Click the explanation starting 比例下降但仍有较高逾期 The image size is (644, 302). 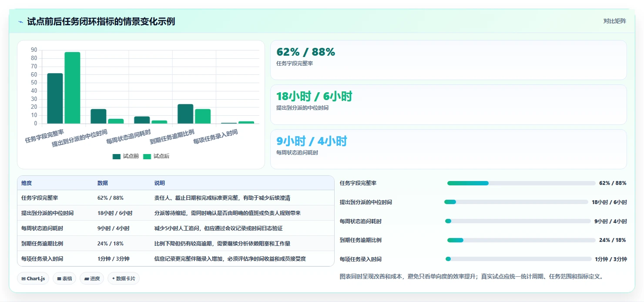(x=222, y=244)
